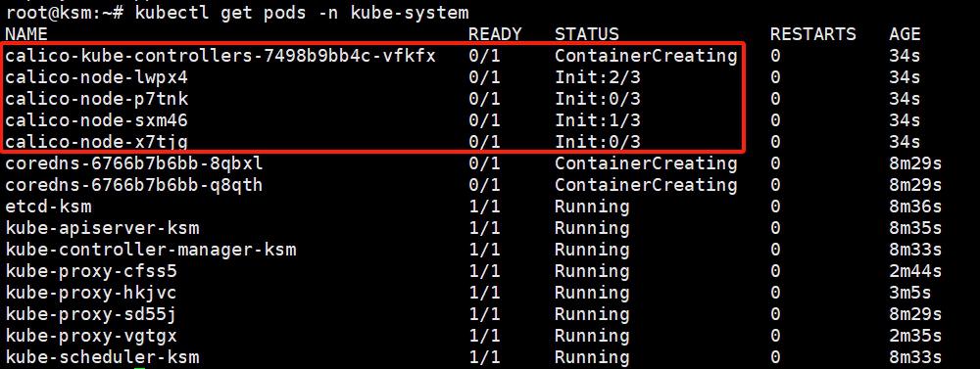This screenshot has height=369, width=980.
Task: Select Running status of kube-proxy-sd55j
Action: [x=591, y=314]
